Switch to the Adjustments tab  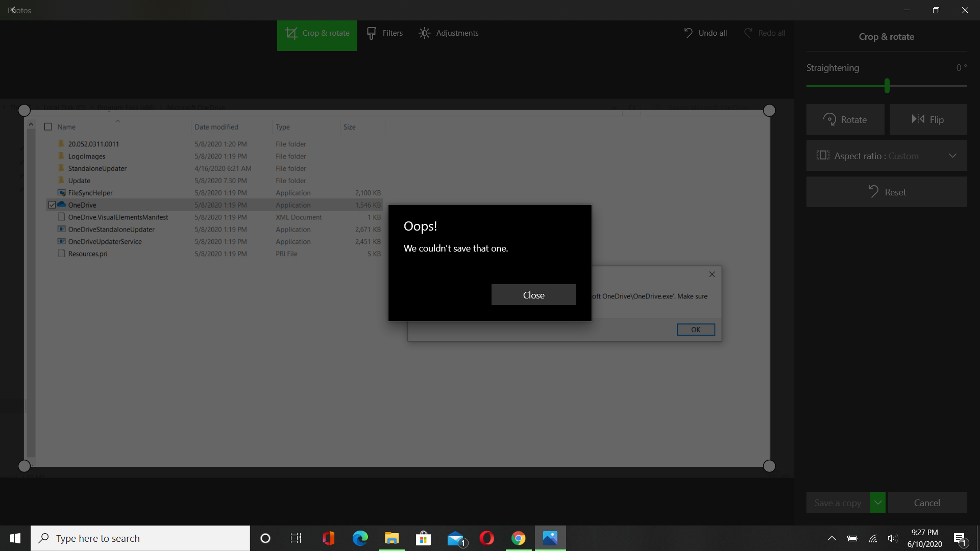(449, 33)
